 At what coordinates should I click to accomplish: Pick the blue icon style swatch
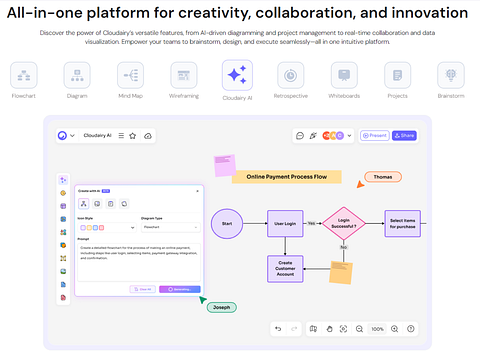[95, 228]
